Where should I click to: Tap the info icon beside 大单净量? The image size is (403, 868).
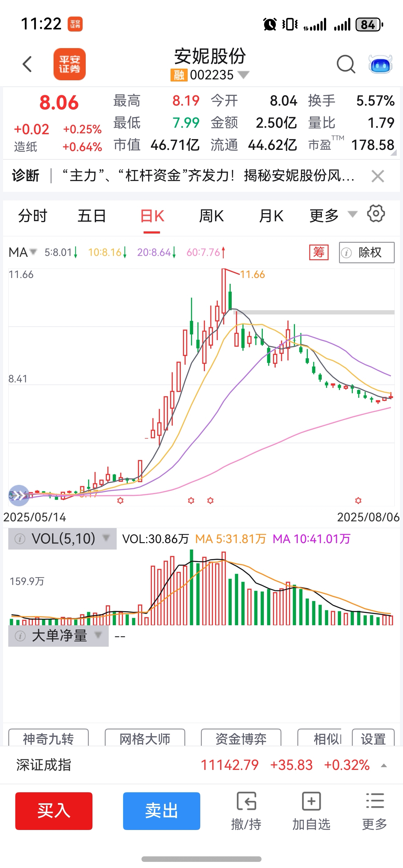pyautogui.click(x=20, y=636)
